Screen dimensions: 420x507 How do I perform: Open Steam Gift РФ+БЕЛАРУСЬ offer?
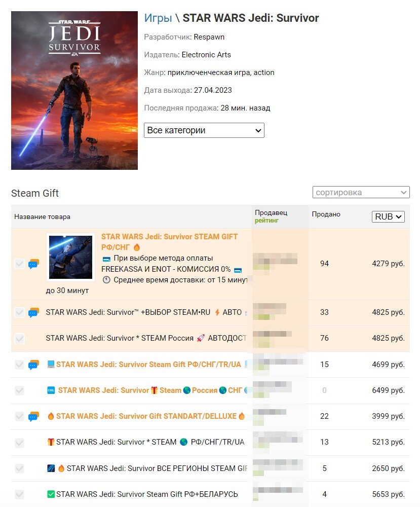pos(147,494)
